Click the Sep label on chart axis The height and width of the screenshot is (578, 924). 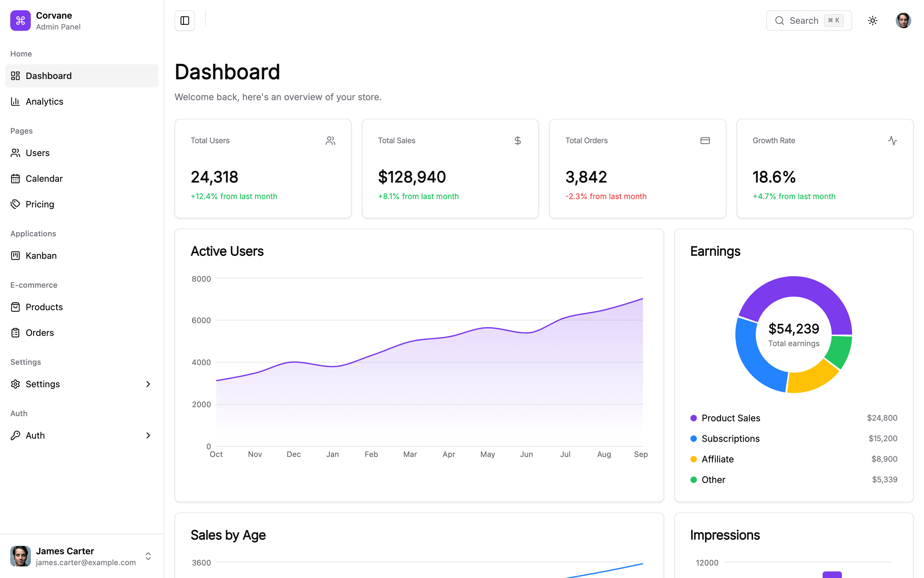pyautogui.click(x=641, y=454)
